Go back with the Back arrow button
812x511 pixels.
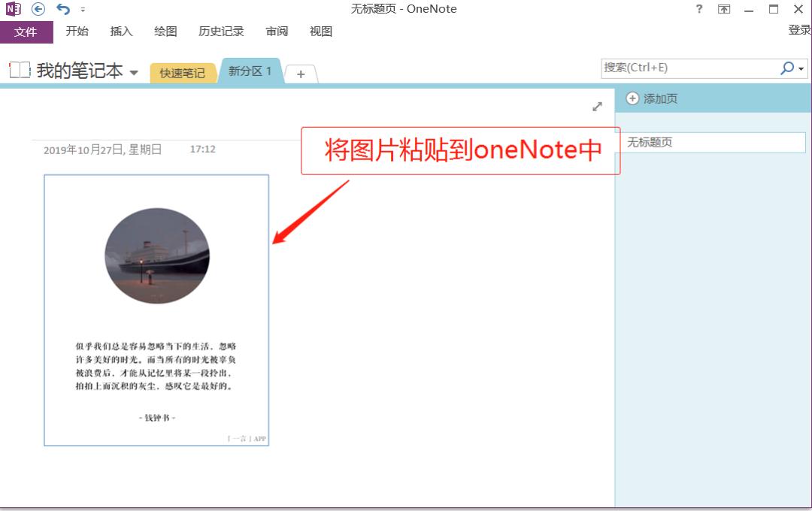click(38, 9)
